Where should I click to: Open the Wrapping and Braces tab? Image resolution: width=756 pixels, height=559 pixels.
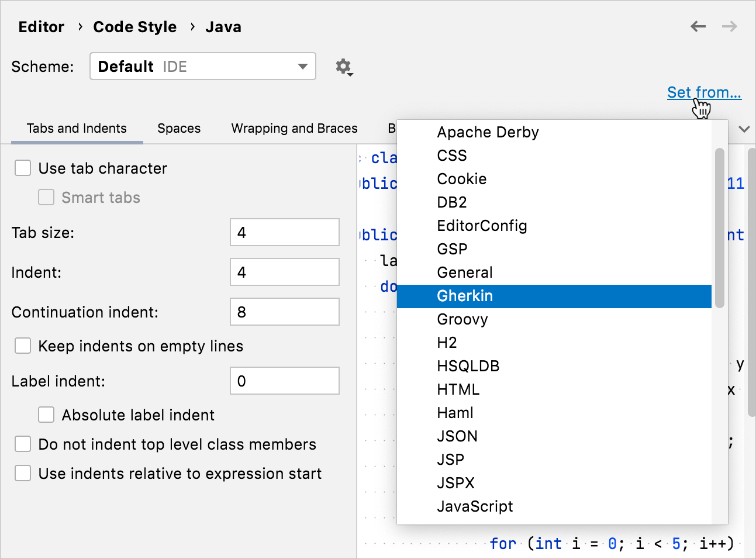294,128
